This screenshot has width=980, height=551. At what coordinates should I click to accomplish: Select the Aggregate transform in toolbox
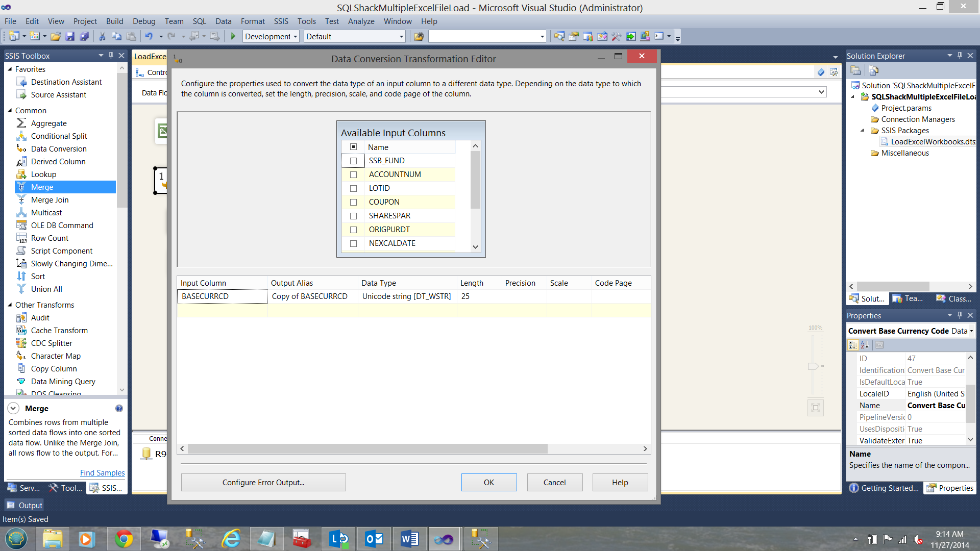[x=48, y=123]
